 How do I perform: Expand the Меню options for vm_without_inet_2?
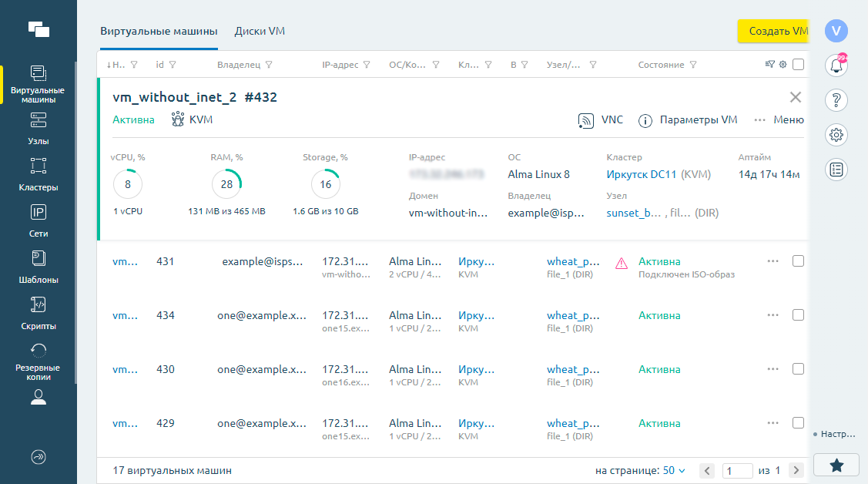tap(779, 120)
